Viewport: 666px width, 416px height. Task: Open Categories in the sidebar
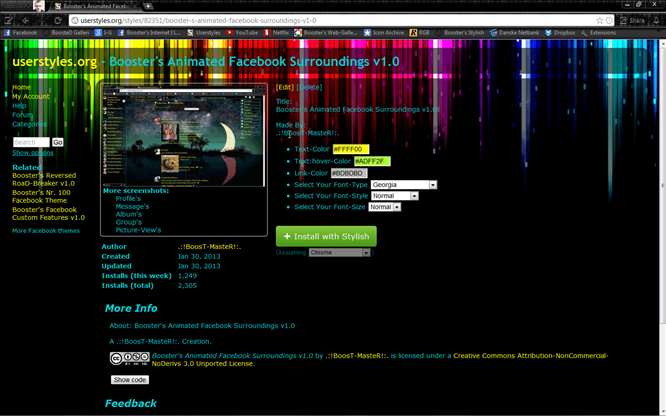point(29,124)
